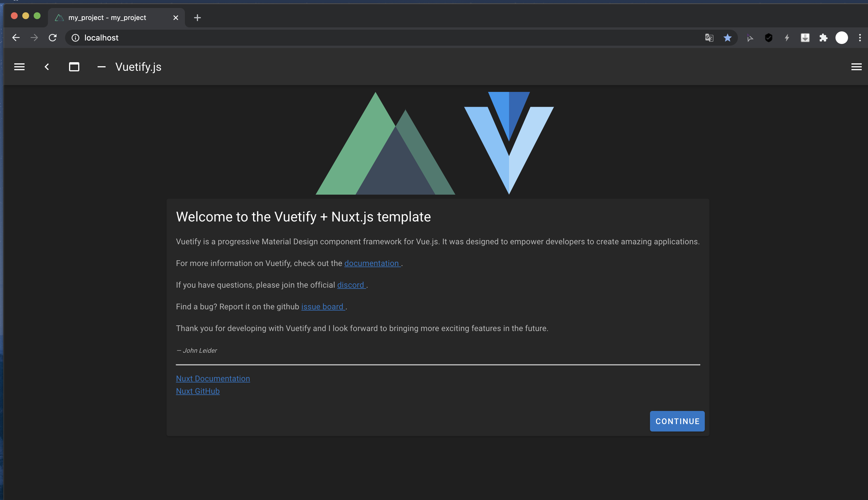868x500 pixels.
Task: Open the right drawer hamburger icon
Action: pos(856,66)
